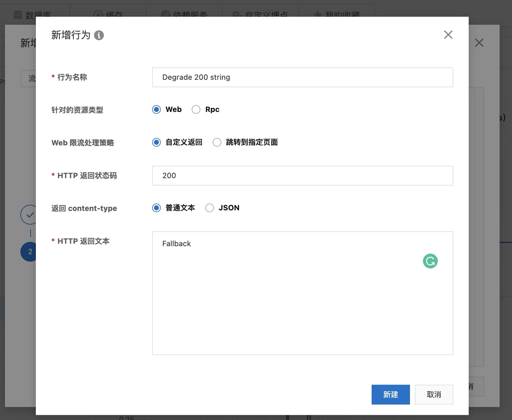This screenshot has height=420, width=512.
Task: Close the 新增行为 dialog with the X
Action: pos(448,35)
